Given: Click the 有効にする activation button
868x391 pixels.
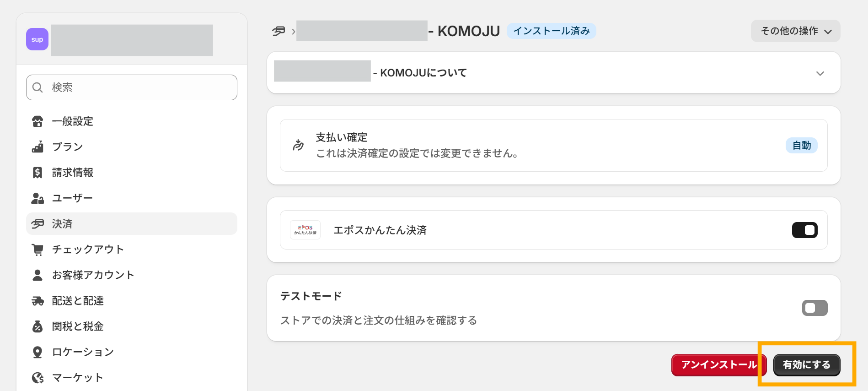Looking at the screenshot, I should [806, 365].
